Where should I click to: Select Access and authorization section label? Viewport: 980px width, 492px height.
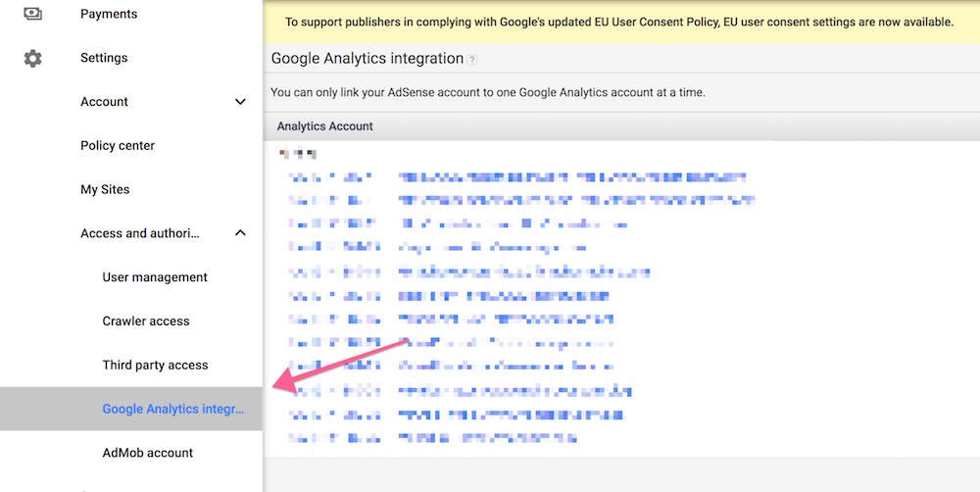pyautogui.click(x=140, y=233)
